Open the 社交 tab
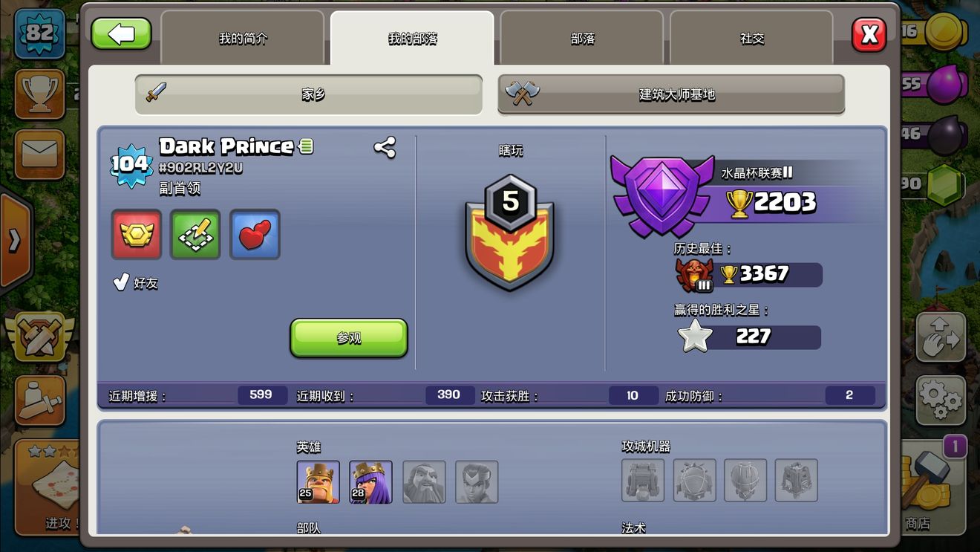Image resolution: width=980 pixels, height=552 pixels. click(x=752, y=39)
